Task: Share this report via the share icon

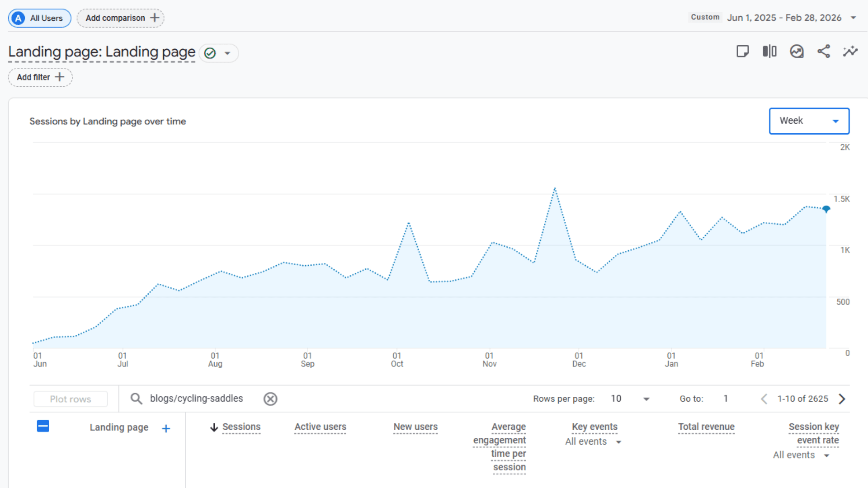Action: pyautogui.click(x=824, y=52)
